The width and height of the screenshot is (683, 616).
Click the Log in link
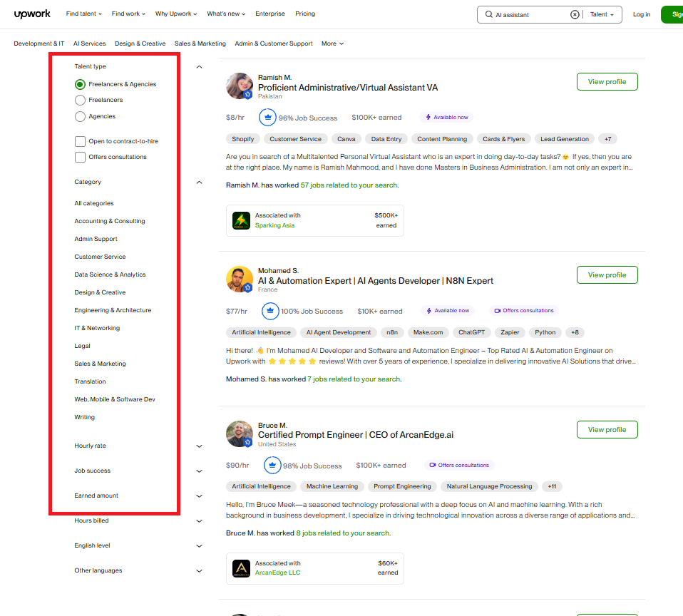pos(641,14)
